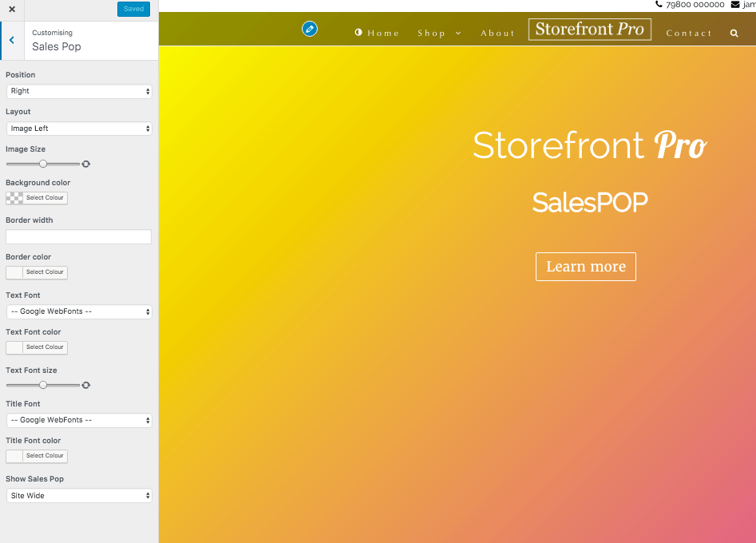Click the phone icon in top bar
Viewport: 756px width, 543px height.
click(x=659, y=4)
